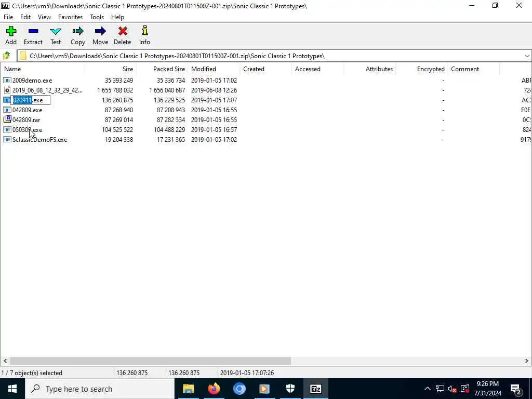
Task: Open the Info toolbar icon
Action: (144, 31)
